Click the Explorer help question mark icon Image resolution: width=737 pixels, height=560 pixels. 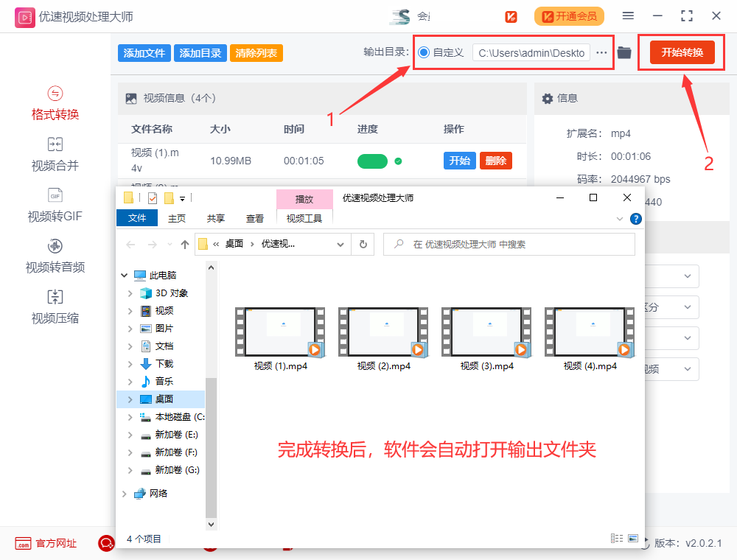click(635, 218)
